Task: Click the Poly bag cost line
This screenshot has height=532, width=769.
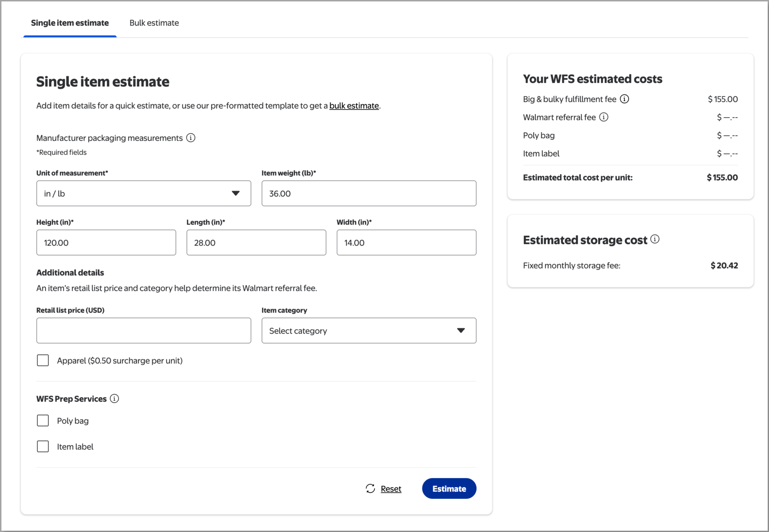Action: tap(630, 135)
